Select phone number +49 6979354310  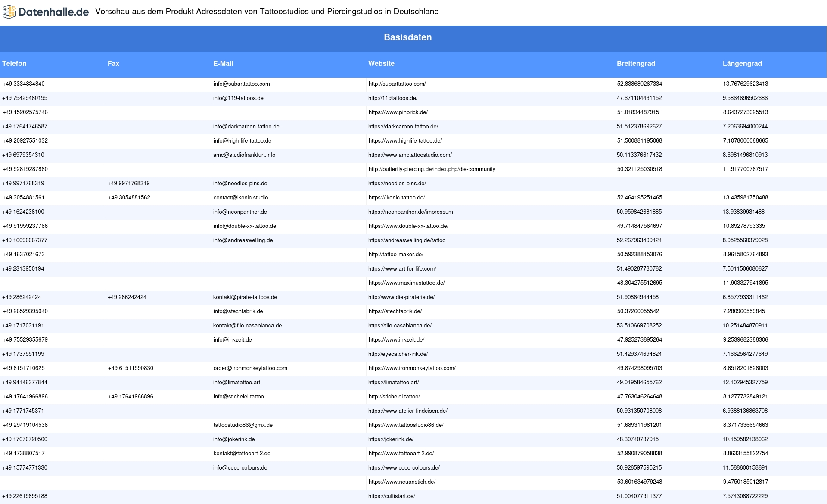pyautogui.click(x=23, y=155)
